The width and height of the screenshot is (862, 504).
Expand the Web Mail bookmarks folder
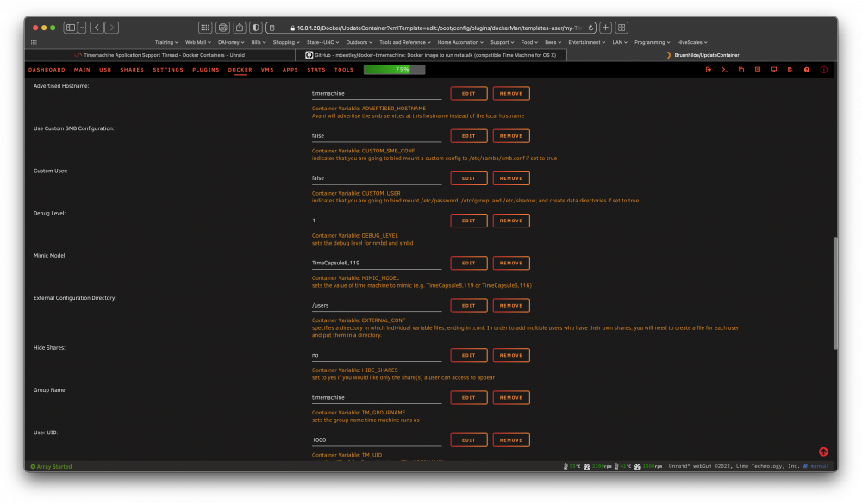coord(198,42)
